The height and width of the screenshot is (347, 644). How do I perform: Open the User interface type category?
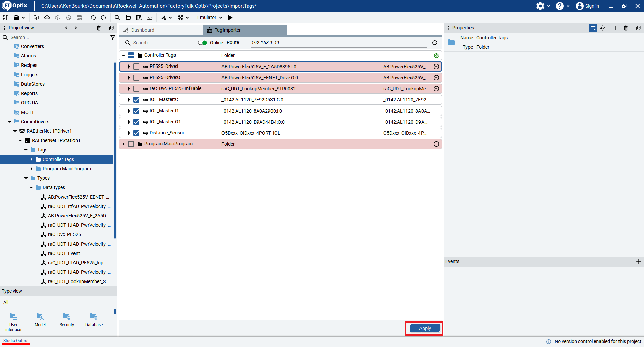coord(13,322)
